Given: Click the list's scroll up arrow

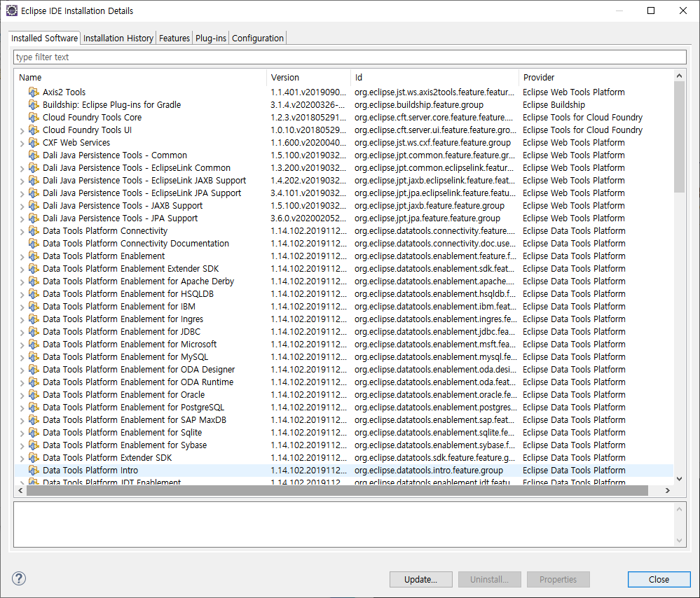Looking at the screenshot, I should tap(679, 76).
